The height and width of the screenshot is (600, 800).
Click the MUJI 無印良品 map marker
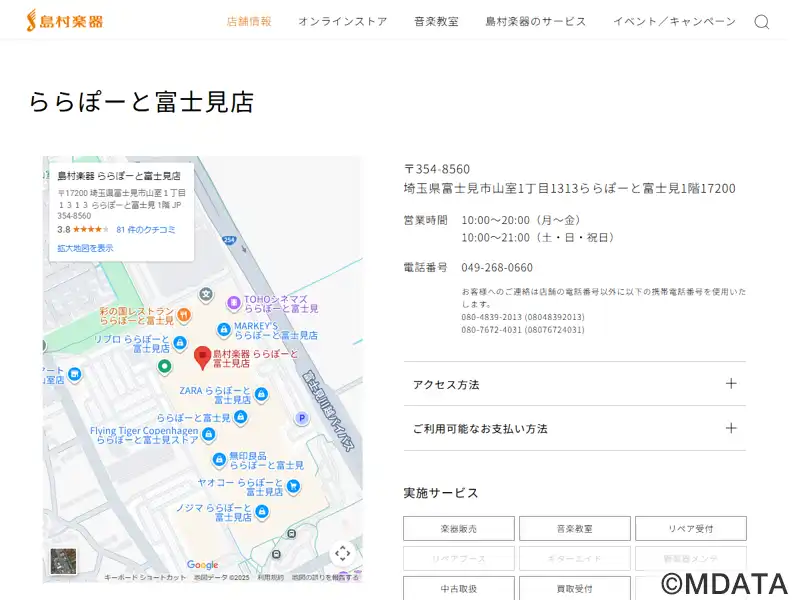[x=218, y=460]
